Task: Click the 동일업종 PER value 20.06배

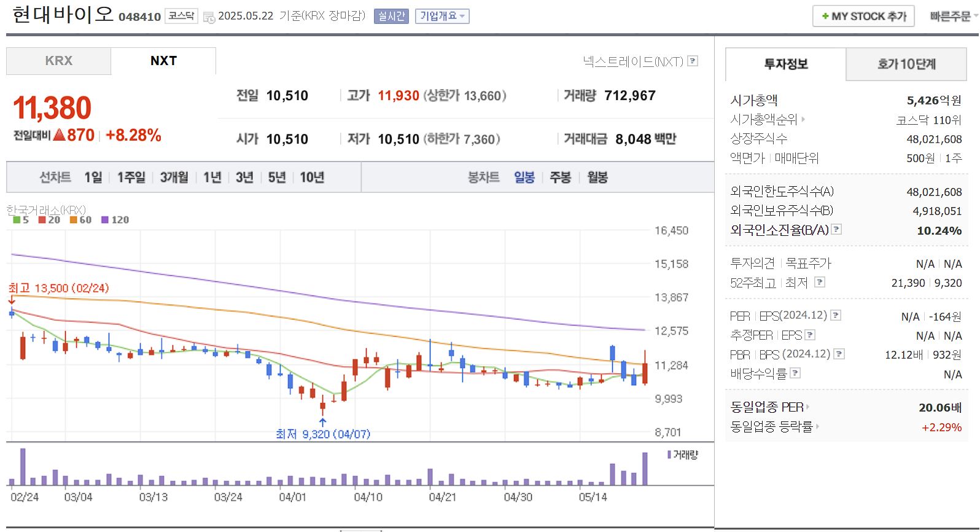Action: (940, 408)
